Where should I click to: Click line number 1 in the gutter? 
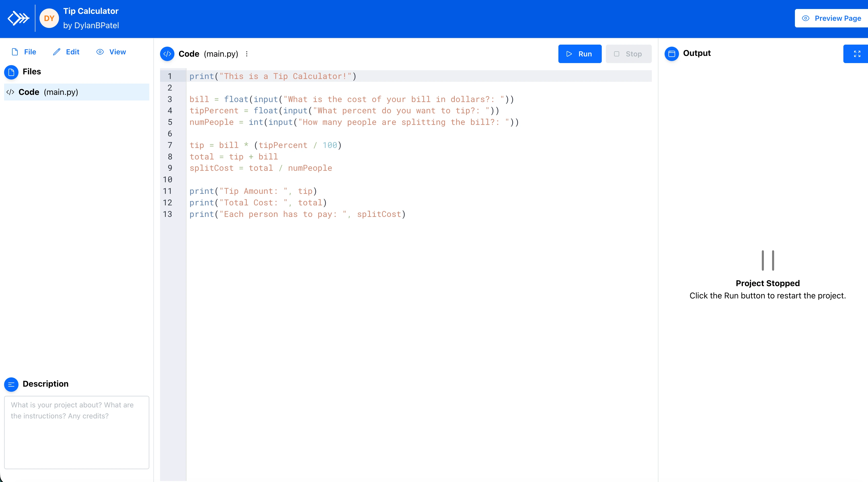click(x=170, y=76)
